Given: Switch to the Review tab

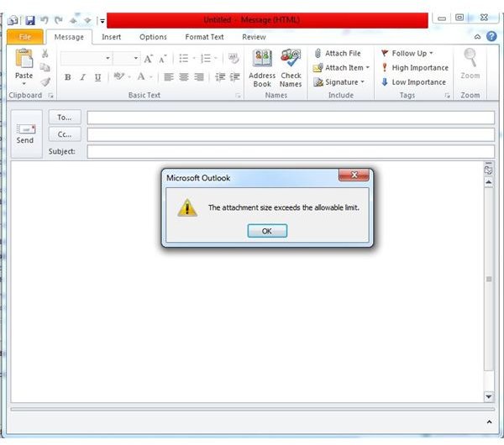Looking at the screenshot, I should tap(254, 37).
